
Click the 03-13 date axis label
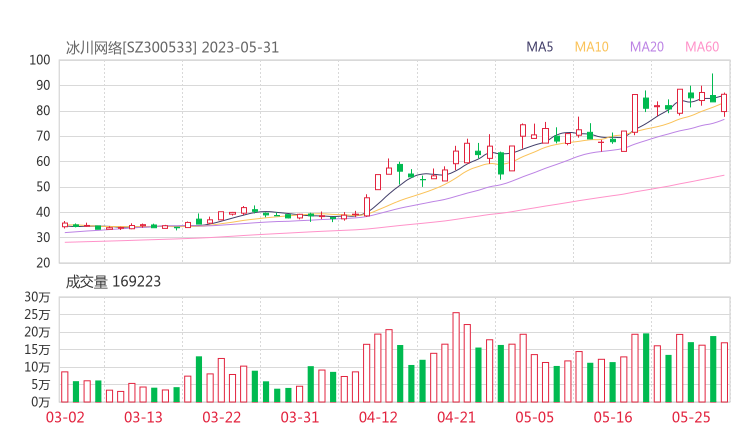click(x=143, y=417)
